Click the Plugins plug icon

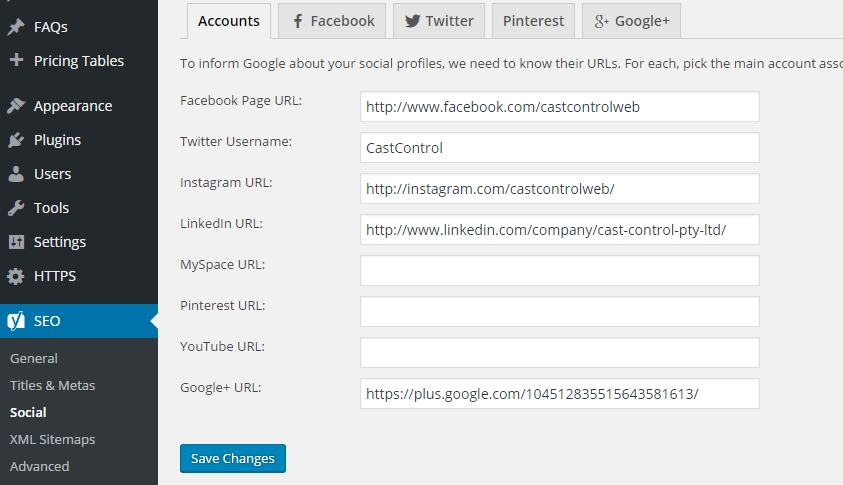pyautogui.click(x=16, y=140)
